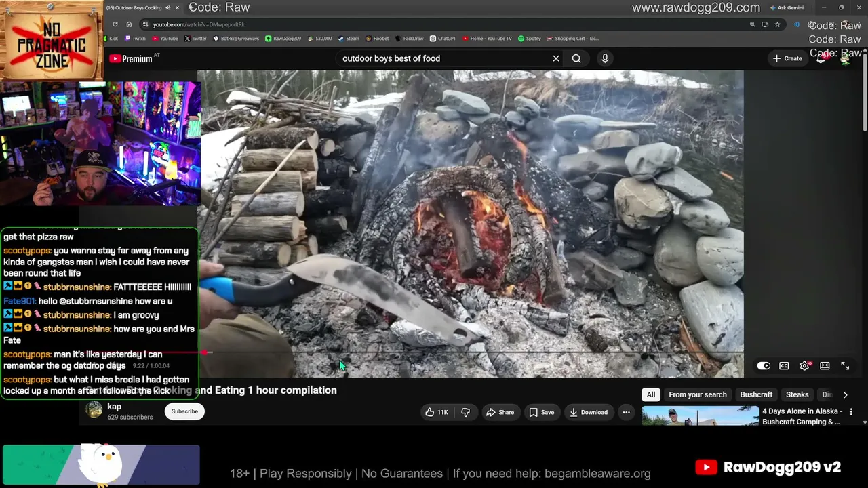Subscribe to the kap channel

click(184, 411)
